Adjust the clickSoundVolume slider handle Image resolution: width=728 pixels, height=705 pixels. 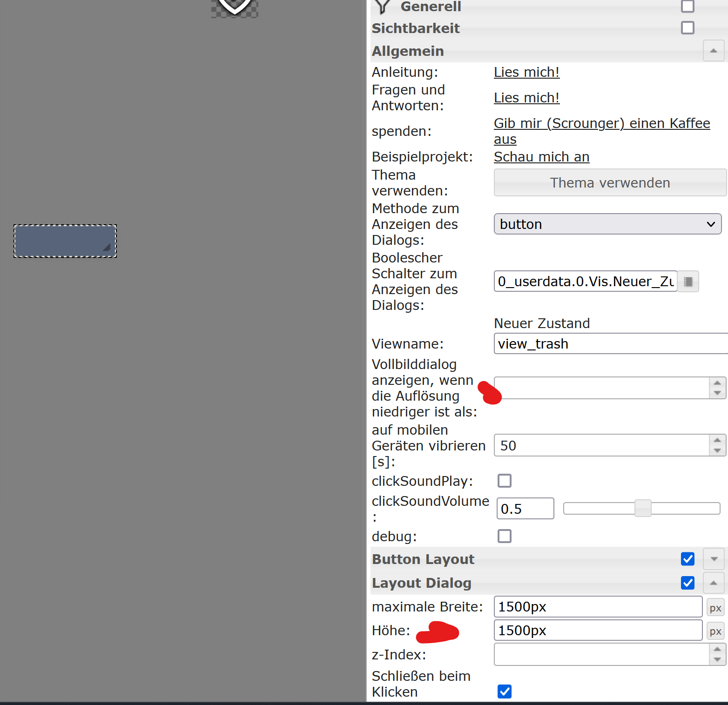tap(643, 508)
